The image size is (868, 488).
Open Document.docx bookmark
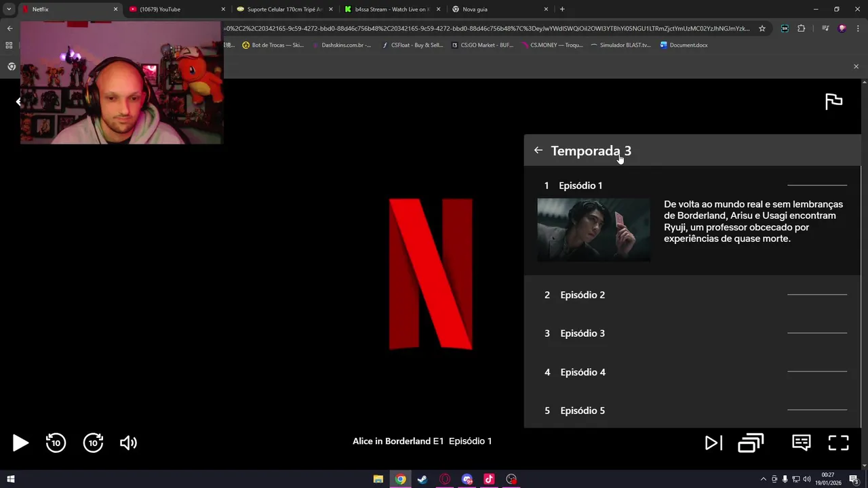pyautogui.click(x=684, y=45)
